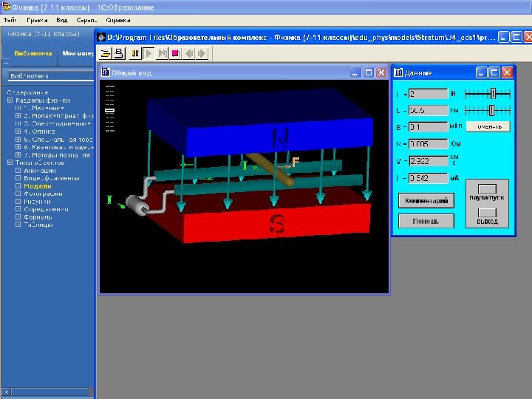Select Определения in the object types list
The image size is (532, 399).
pyautogui.click(x=46, y=209)
